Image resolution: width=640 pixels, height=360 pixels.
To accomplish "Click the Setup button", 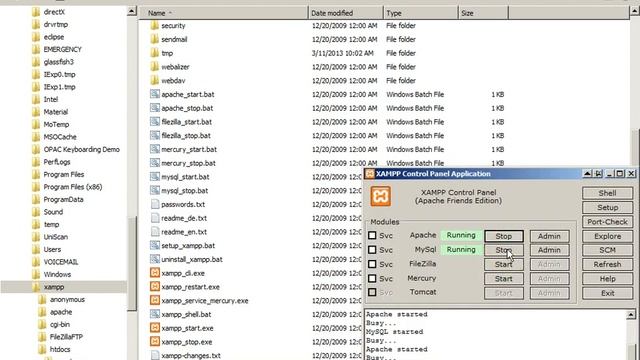I will (x=607, y=207).
